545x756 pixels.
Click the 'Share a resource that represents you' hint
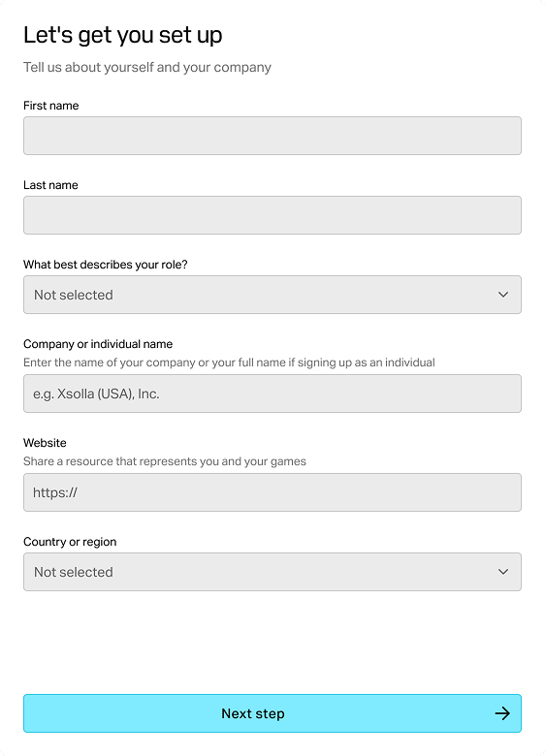(x=165, y=461)
